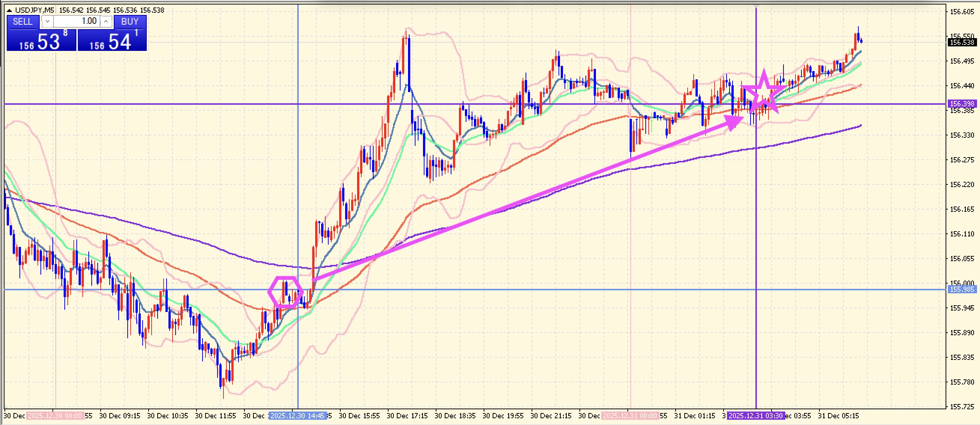Click the 156.398 purple price label
The height and width of the screenshot is (425, 980).
[962, 104]
